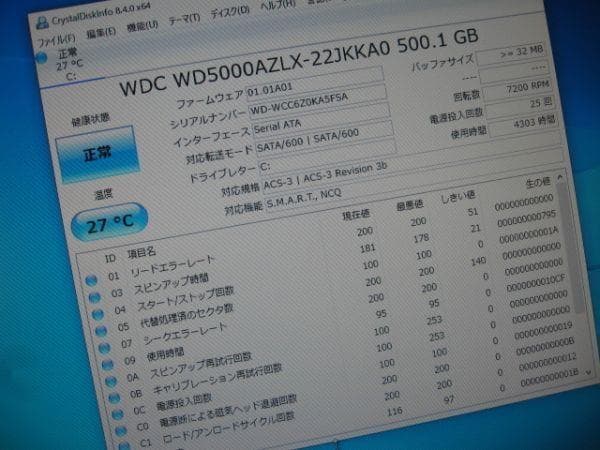Select the 使用時間 attribute in row 09
Screen dimensions: 600x450
[x=166, y=355]
